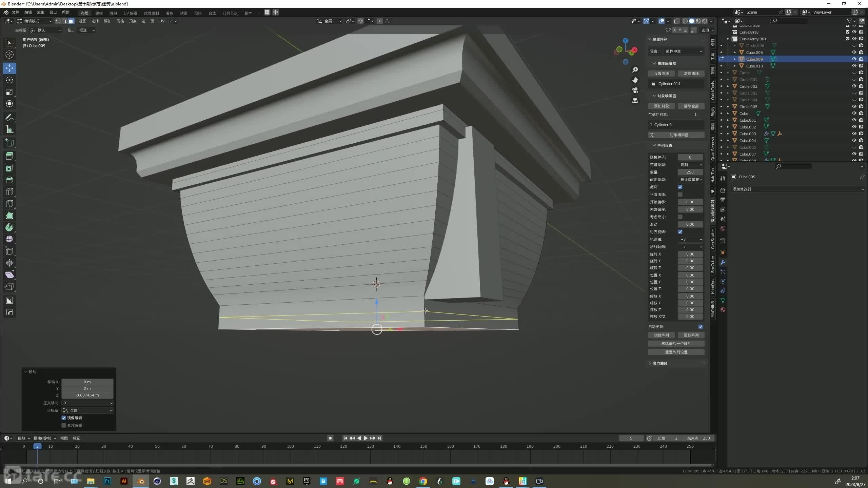Enable the 考虑尺寸 checkbox
Image resolution: width=868 pixels, height=488 pixels.
tap(680, 217)
